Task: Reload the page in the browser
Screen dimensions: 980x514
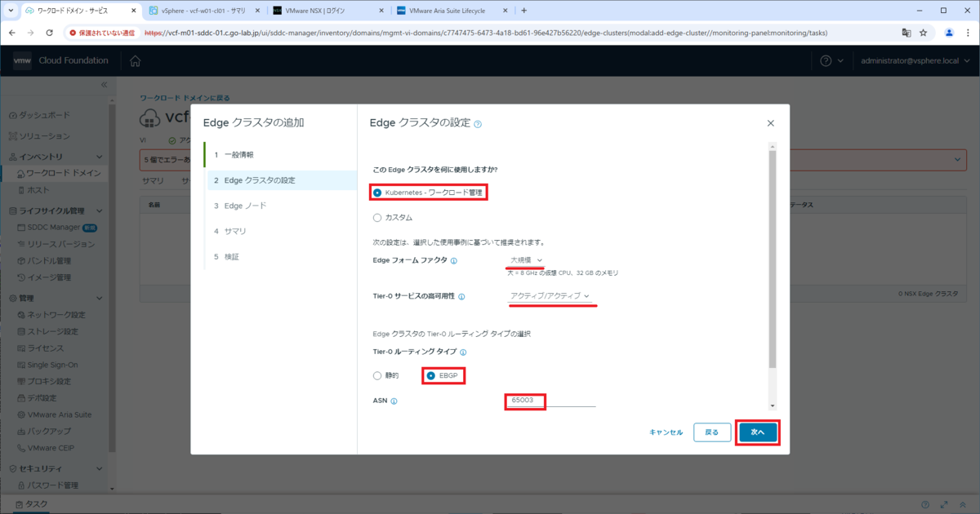Action: (x=50, y=33)
